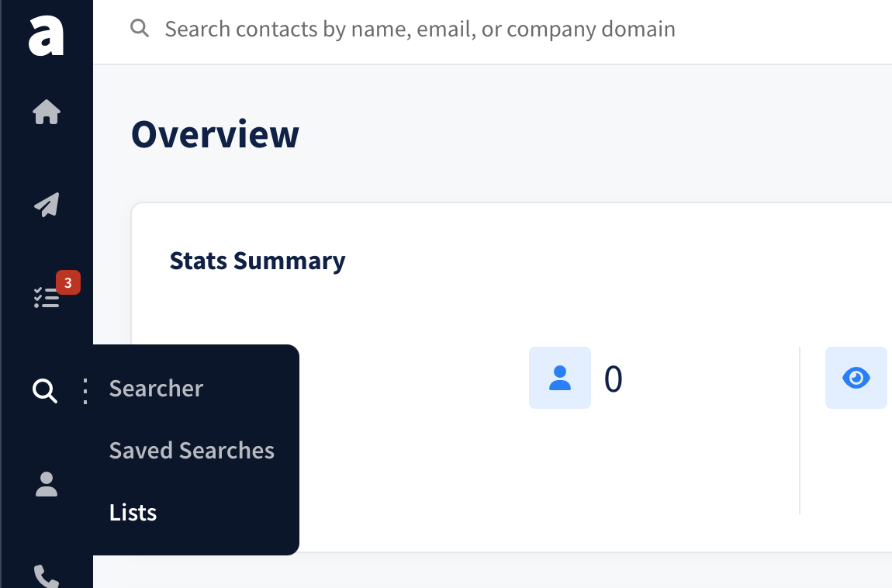Select Searcher from the flyout menu

coord(156,389)
